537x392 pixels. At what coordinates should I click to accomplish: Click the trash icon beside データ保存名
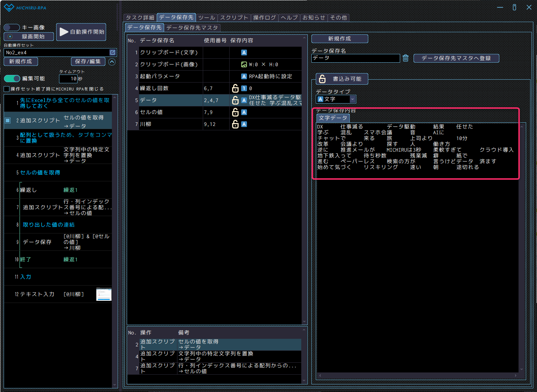point(406,58)
